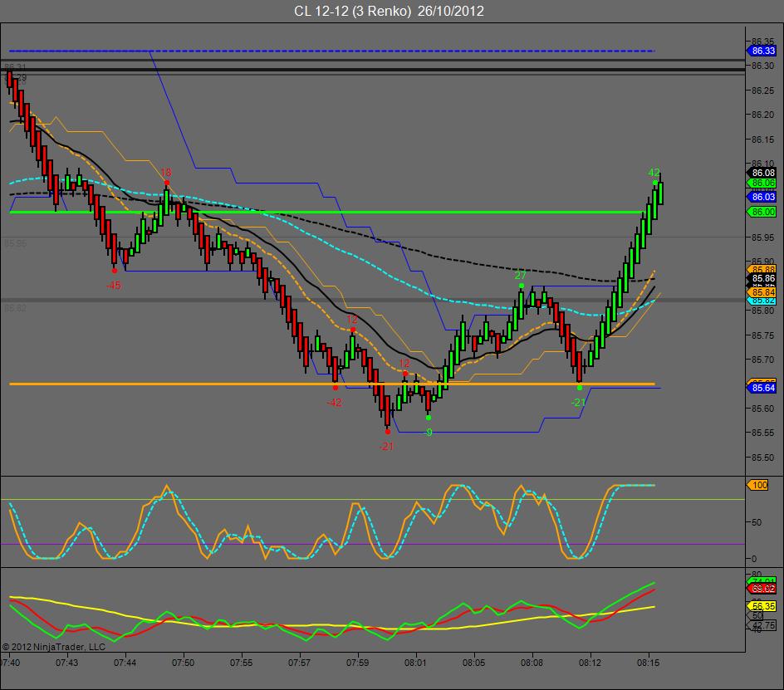Select the horizontal orange line near 85.65
784x690 pixels.
(332, 384)
